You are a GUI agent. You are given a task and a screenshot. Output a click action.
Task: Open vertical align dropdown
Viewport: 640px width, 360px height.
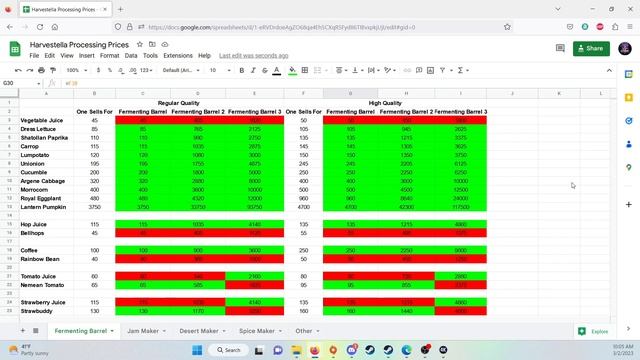point(357,71)
